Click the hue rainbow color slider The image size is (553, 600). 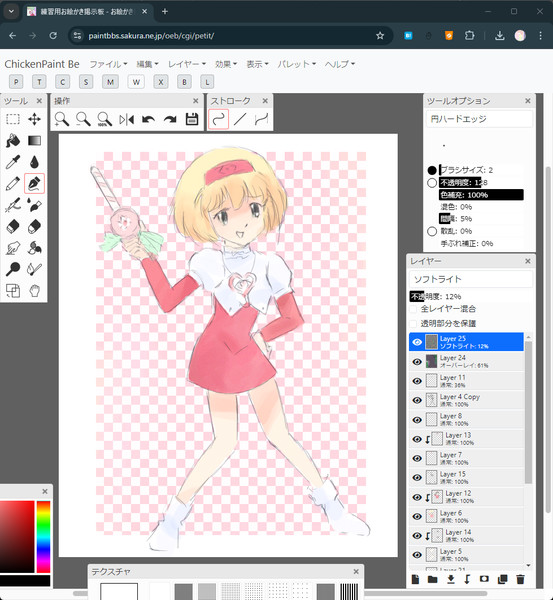coord(43,536)
